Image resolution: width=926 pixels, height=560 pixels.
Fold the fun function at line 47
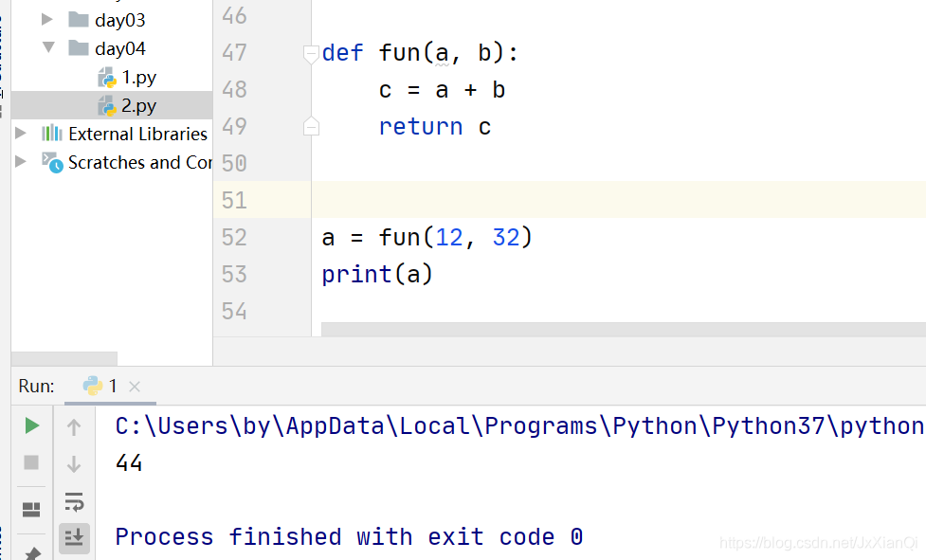(311, 54)
